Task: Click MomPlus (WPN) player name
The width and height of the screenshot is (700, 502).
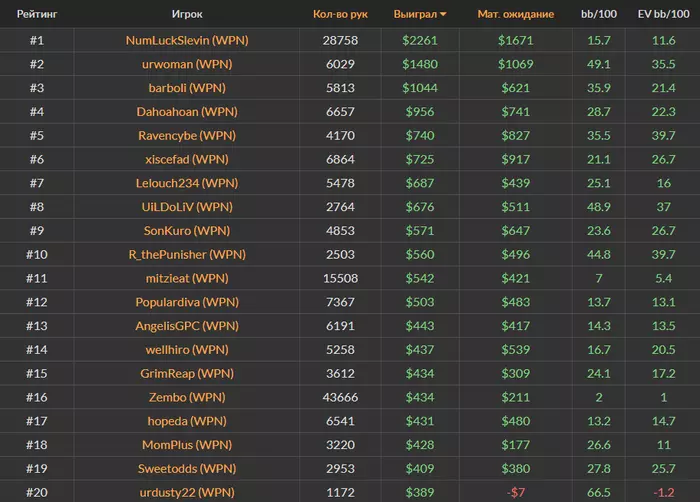Action: (187, 445)
